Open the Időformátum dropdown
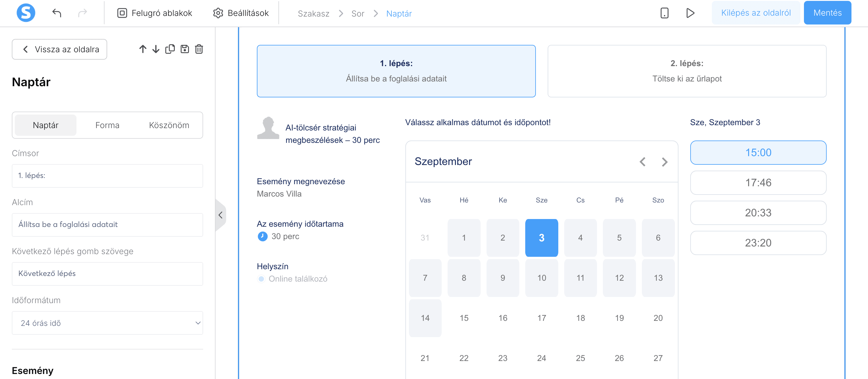 tap(107, 323)
